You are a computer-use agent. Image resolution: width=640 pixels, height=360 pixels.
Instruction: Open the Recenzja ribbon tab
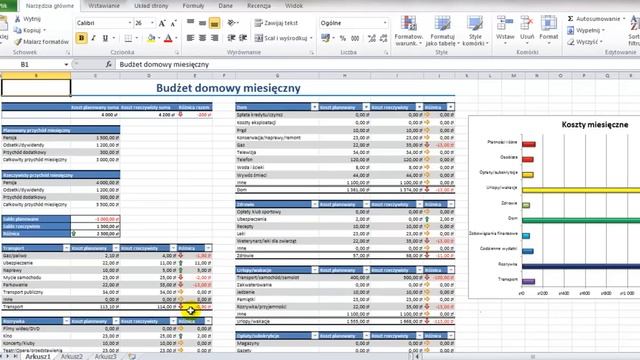tap(259, 6)
